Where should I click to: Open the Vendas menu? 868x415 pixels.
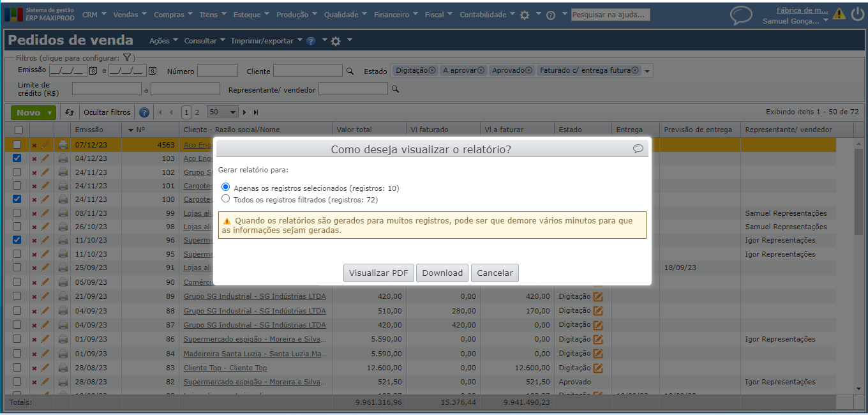click(130, 15)
